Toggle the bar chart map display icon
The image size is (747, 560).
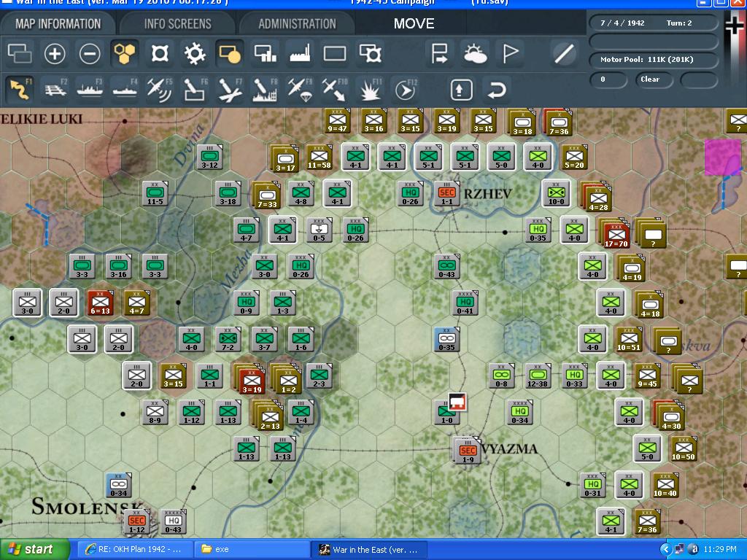tap(265, 53)
